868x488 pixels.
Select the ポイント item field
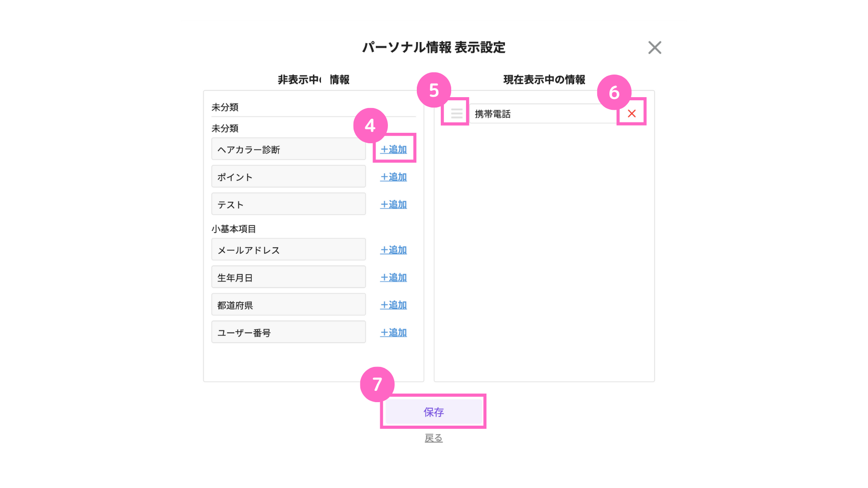(x=288, y=177)
